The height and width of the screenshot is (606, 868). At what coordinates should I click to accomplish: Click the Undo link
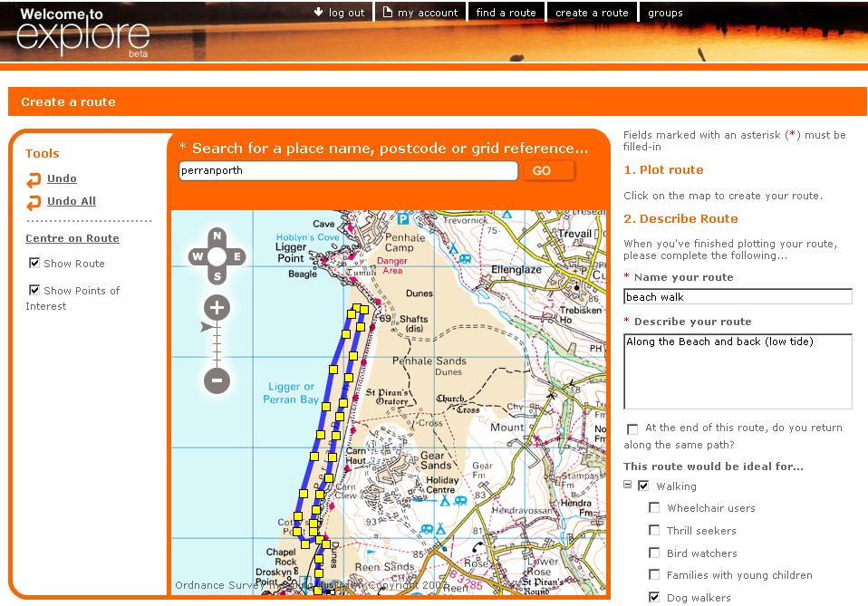(62, 178)
